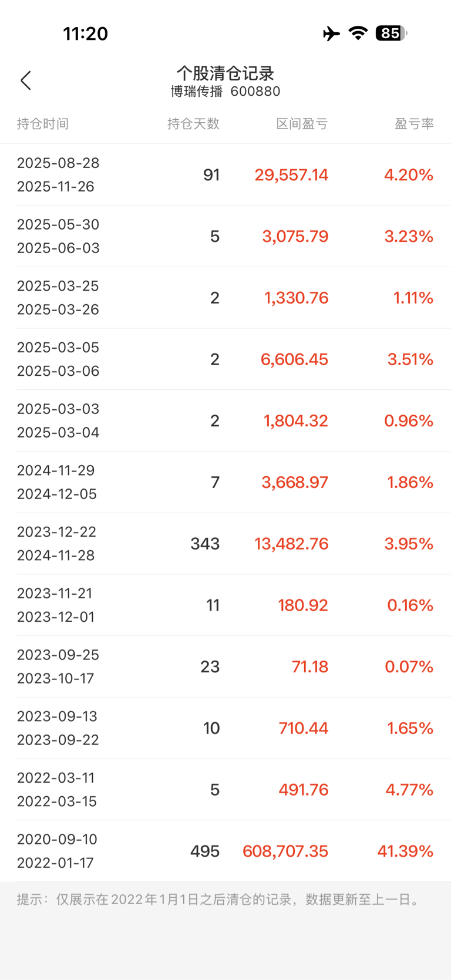451x980 pixels.
Task: Tap the 区间盈亏 column header
Action: click(x=302, y=124)
